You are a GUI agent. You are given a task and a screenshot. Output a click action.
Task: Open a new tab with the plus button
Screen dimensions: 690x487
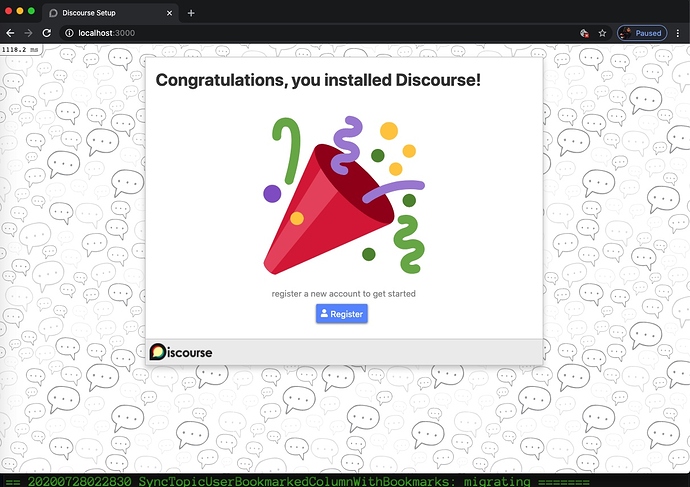point(191,13)
